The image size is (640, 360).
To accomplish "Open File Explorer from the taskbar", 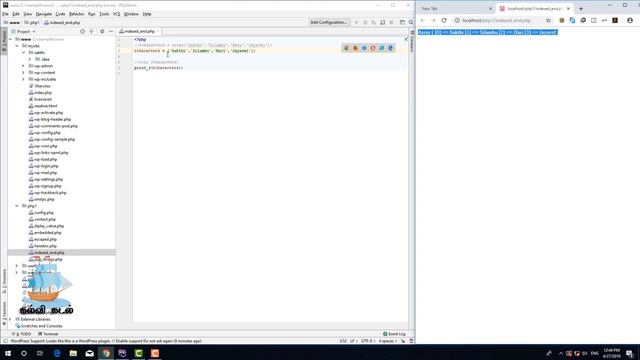I will [73, 353].
